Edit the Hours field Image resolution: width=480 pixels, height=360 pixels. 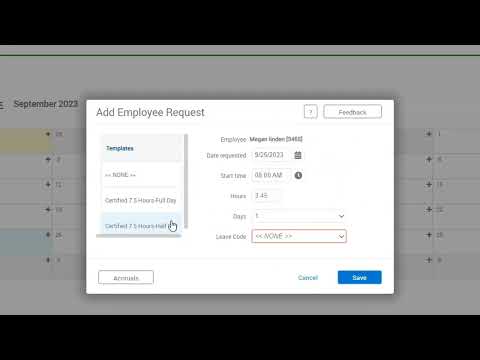pos(267,196)
